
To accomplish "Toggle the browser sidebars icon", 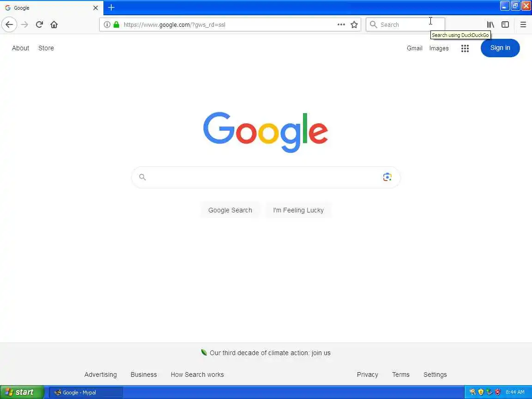I will coord(505,24).
